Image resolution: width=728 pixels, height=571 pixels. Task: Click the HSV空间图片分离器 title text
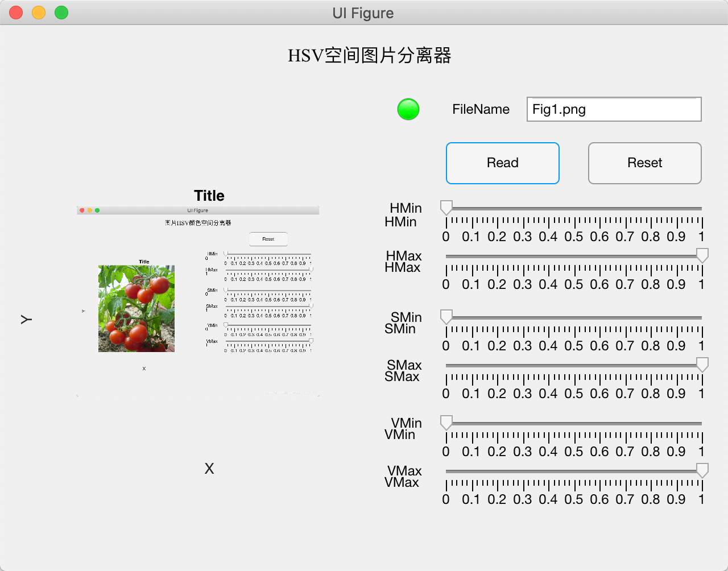click(369, 55)
